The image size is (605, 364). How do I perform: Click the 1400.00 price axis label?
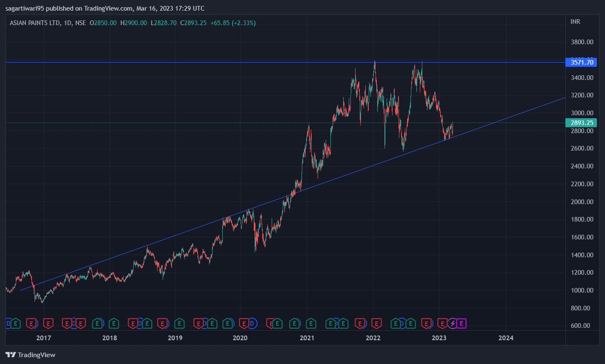tap(581, 255)
